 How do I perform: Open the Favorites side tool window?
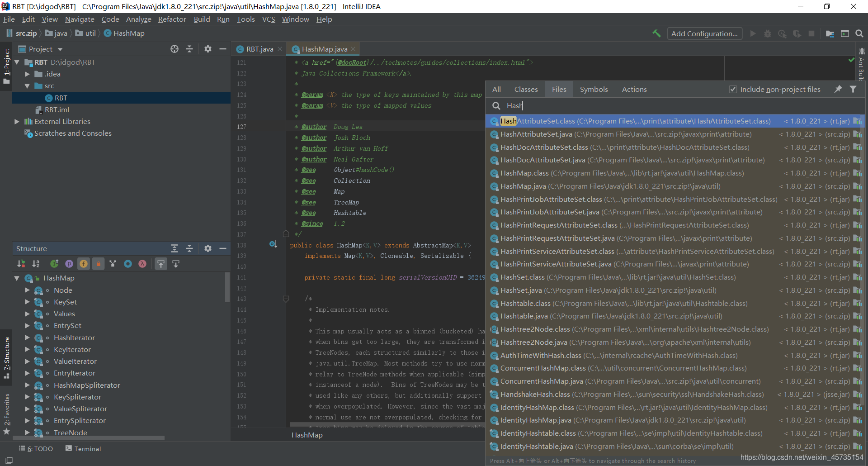pos(6,414)
